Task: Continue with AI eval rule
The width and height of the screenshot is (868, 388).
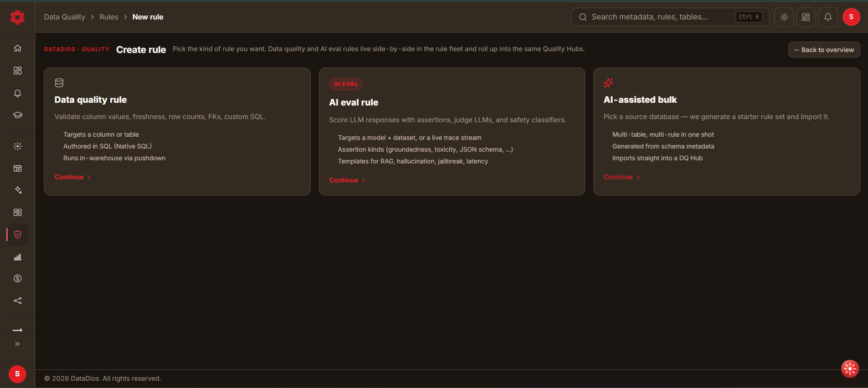Action: point(347,180)
